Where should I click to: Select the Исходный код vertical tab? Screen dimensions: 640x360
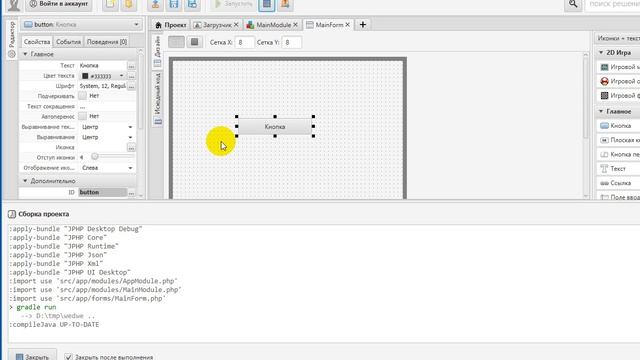(x=158, y=99)
